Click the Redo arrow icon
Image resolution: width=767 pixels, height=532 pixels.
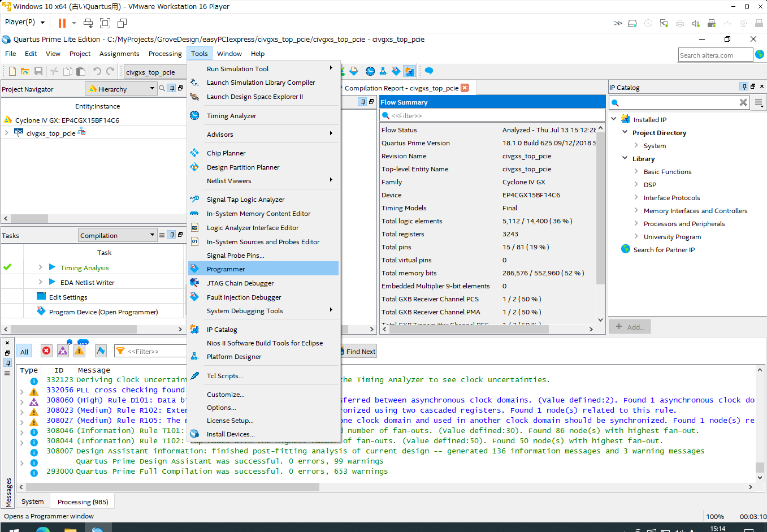click(x=110, y=71)
